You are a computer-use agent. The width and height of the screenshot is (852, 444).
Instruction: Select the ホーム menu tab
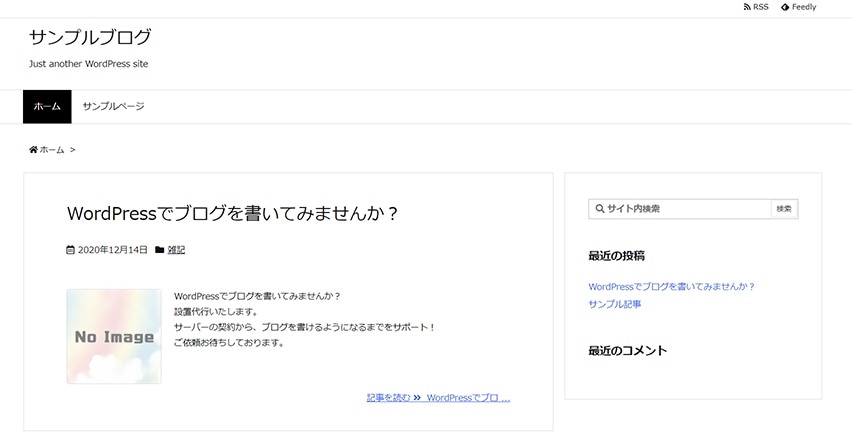tap(47, 107)
